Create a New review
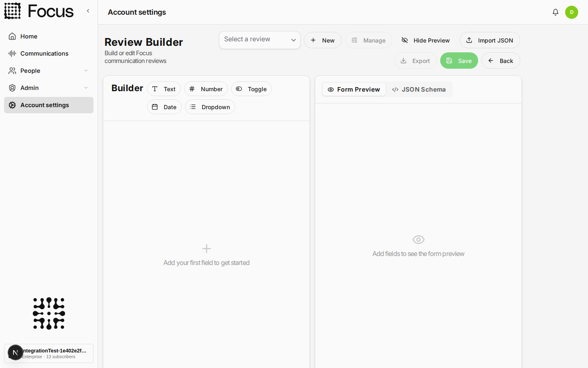588x368 pixels. (323, 40)
